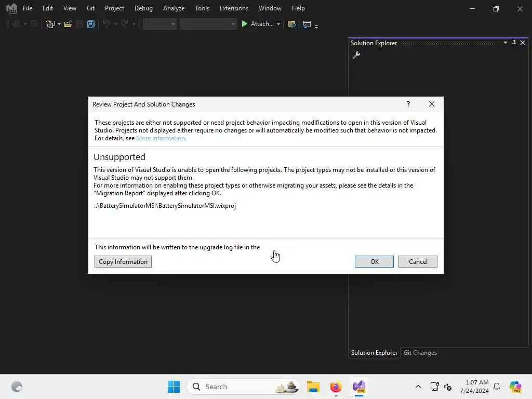This screenshot has height=399, width=532.
Task: Click the Open File folder icon
Action: (68, 24)
